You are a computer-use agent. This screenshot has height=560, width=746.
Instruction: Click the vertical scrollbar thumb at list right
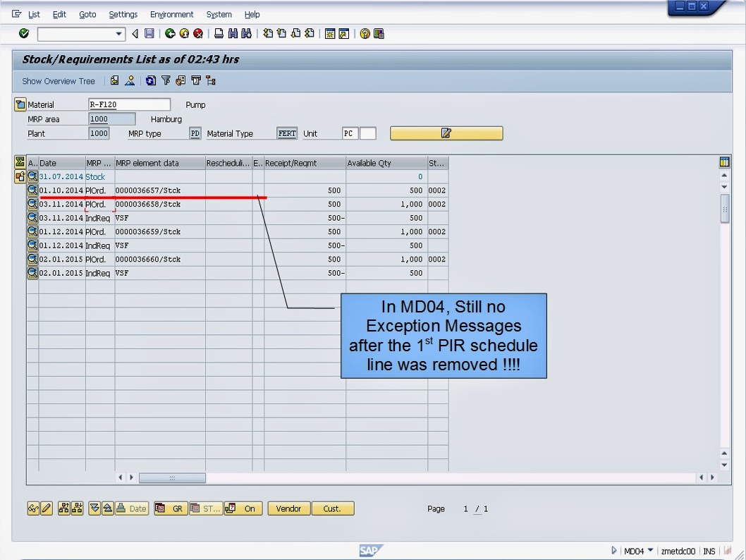(x=725, y=208)
